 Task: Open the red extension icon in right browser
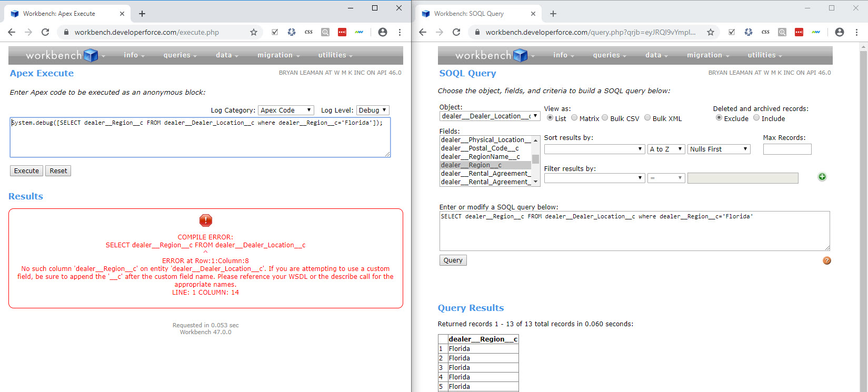coord(799,32)
